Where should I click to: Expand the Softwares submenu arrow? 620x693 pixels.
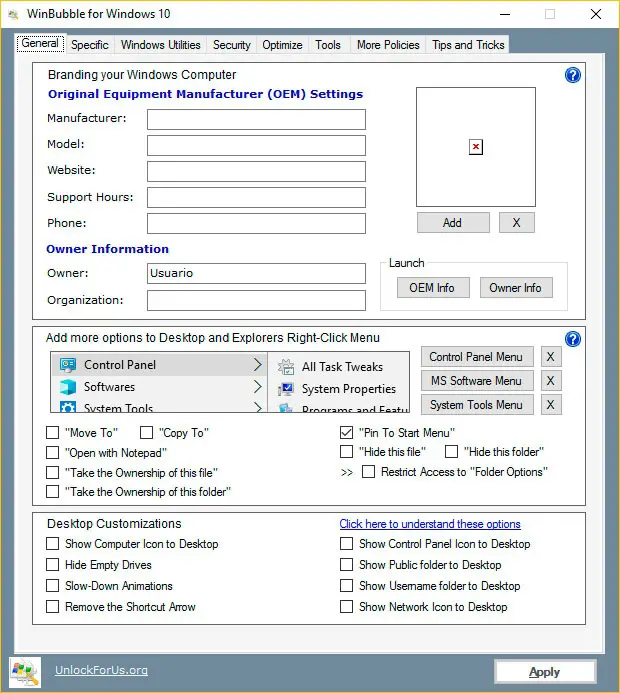[x=258, y=387]
